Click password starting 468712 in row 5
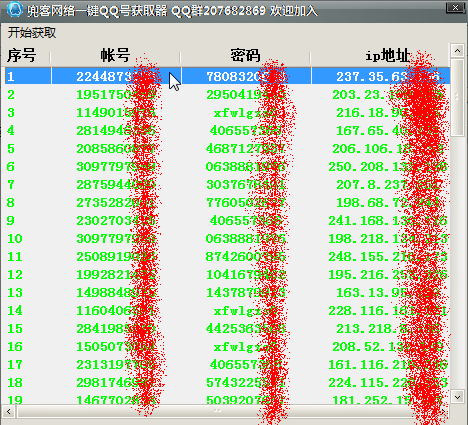Viewport: 468px width, 425px height. [245, 149]
